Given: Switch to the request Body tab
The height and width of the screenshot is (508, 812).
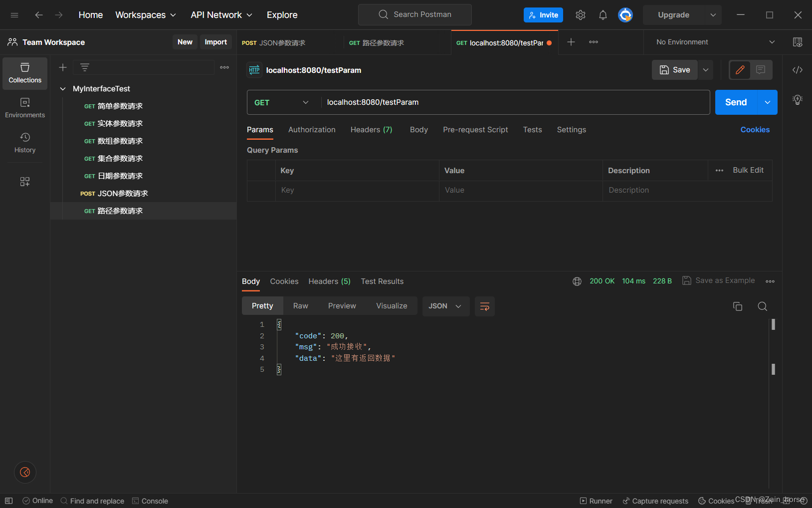Looking at the screenshot, I should [x=419, y=130].
